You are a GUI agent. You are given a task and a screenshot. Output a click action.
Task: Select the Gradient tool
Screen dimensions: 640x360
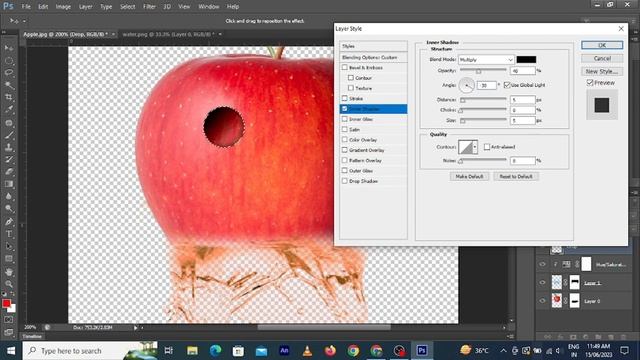click(9, 184)
